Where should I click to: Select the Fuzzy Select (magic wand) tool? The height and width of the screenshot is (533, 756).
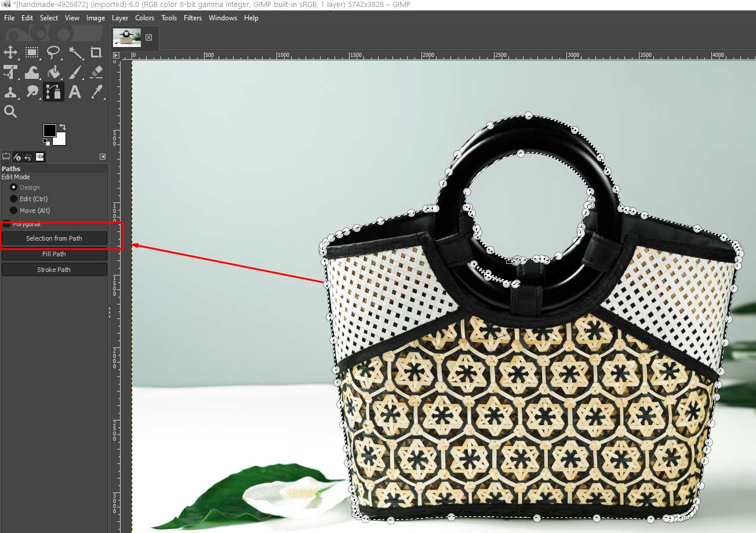76,52
